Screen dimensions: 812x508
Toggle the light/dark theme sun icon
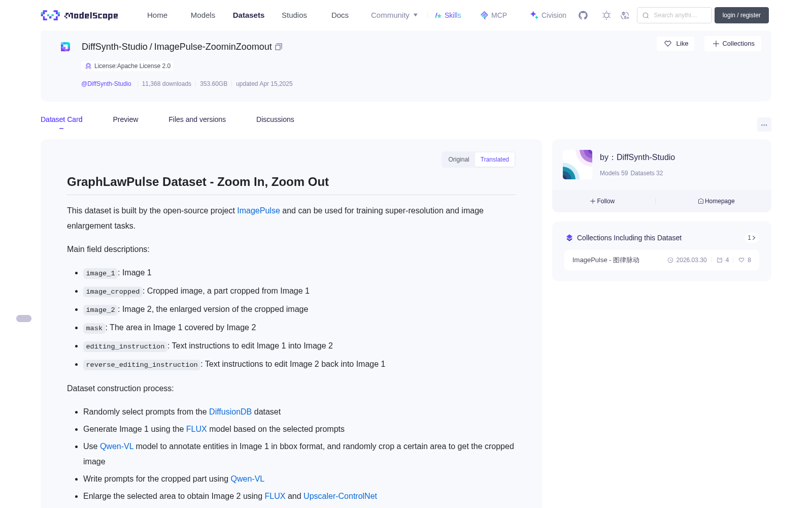pos(606,15)
